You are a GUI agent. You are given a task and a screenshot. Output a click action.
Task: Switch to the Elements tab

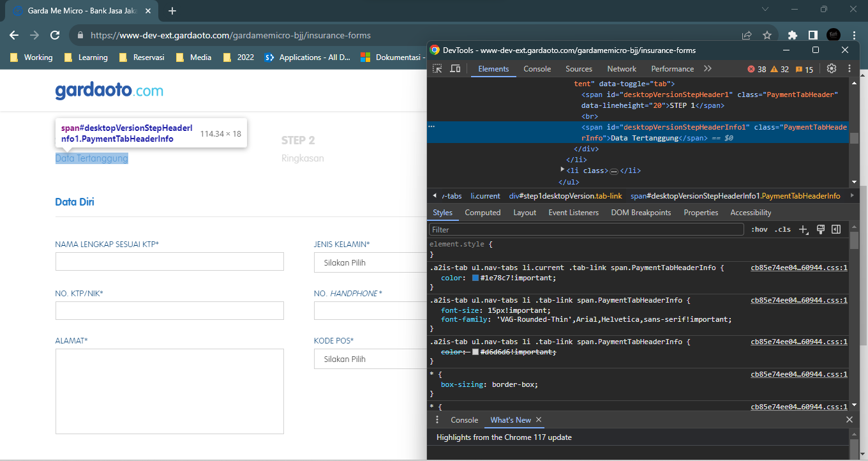(x=493, y=69)
